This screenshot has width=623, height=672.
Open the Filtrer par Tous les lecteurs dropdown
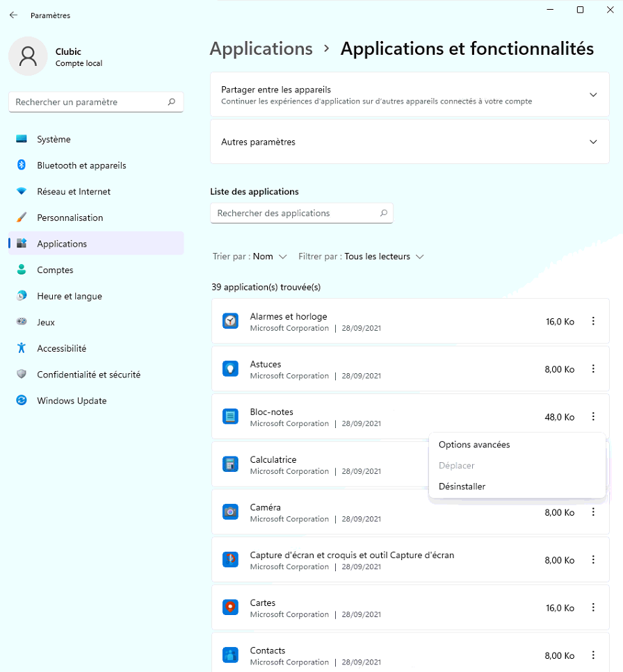point(383,256)
